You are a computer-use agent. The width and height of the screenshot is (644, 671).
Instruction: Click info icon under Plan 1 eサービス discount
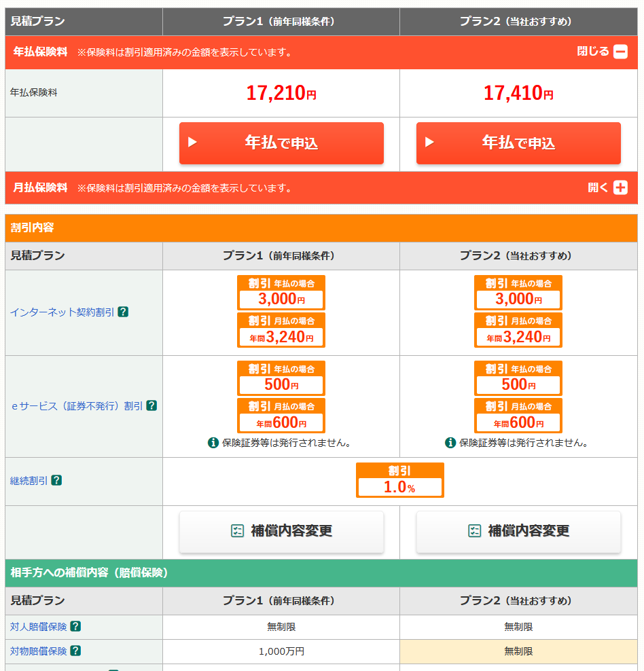pyautogui.click(x=213, y=443)
